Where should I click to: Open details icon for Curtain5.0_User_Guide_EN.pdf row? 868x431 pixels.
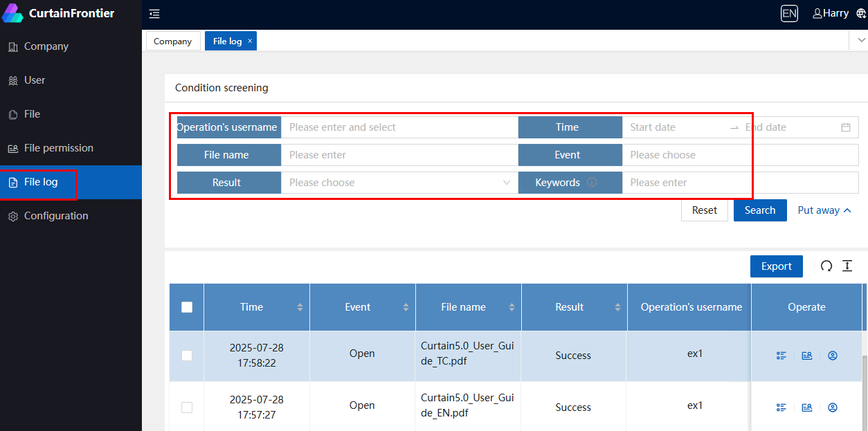781,407
